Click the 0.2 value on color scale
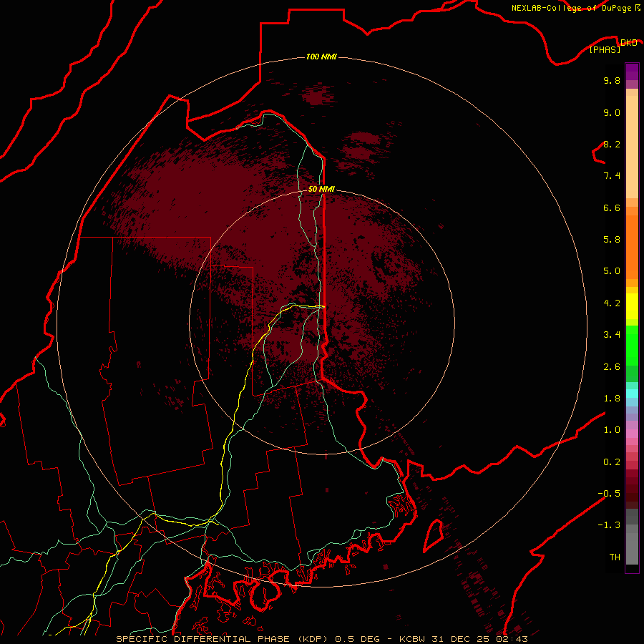 click(612, 462)
